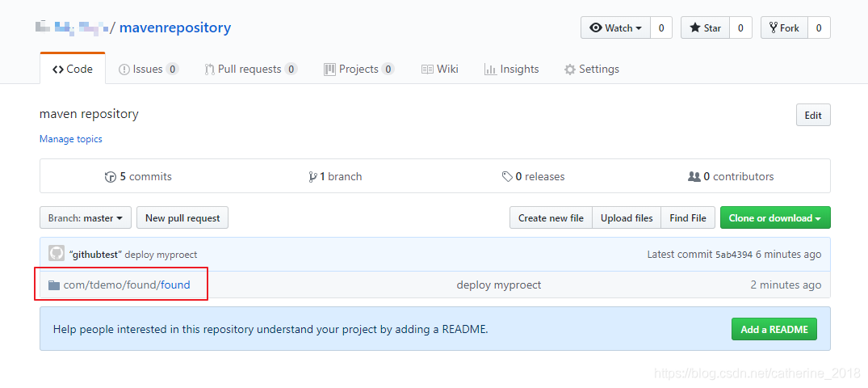Edit the repository description
The height and width of the screenshot is (388, 868).
pos(812,116)
